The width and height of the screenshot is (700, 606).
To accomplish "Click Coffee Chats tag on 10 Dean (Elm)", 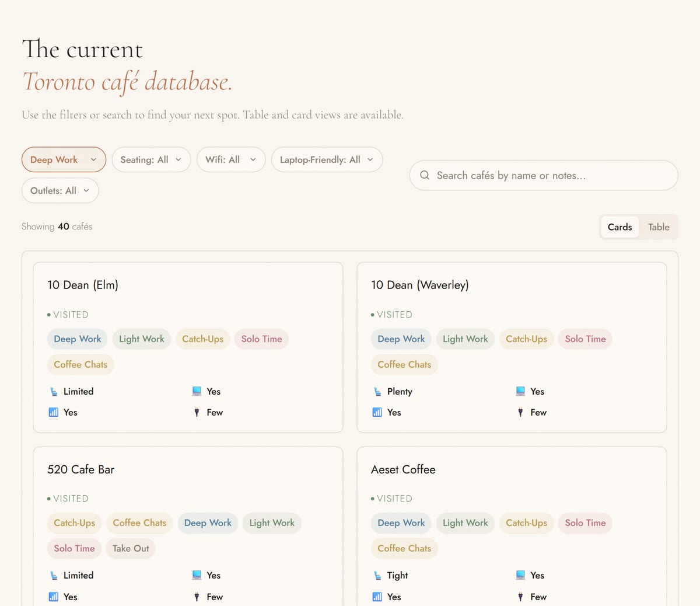I will pyautogui.click(x=80, y=364).
